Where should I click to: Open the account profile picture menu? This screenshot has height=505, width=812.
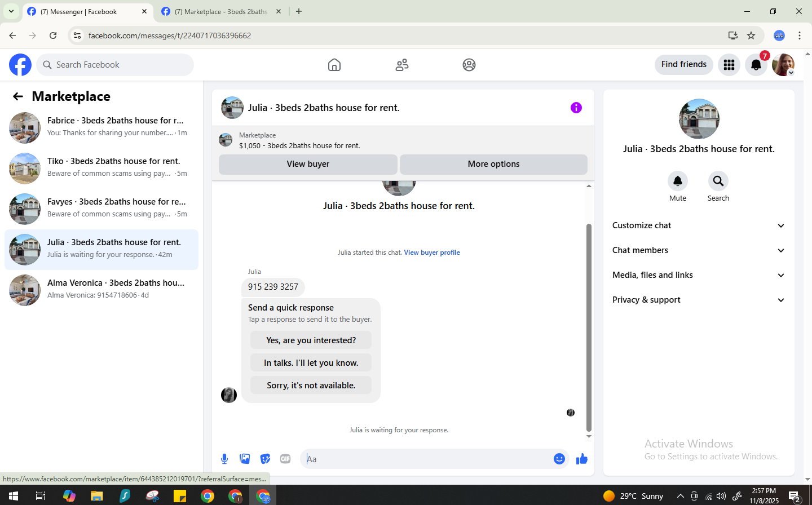click(x=783, y=65)
